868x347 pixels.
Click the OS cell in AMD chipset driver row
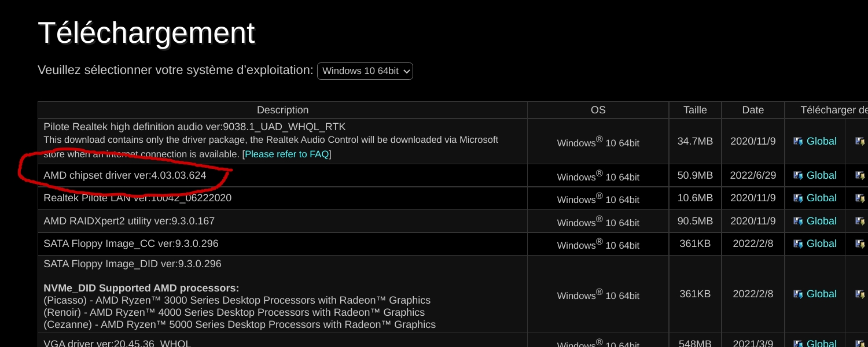(x=598, y=175)
